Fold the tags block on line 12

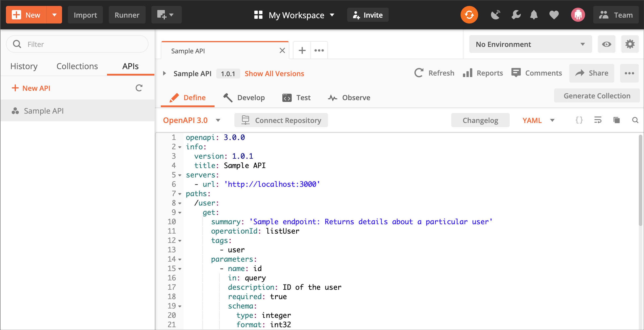(179, 241)
